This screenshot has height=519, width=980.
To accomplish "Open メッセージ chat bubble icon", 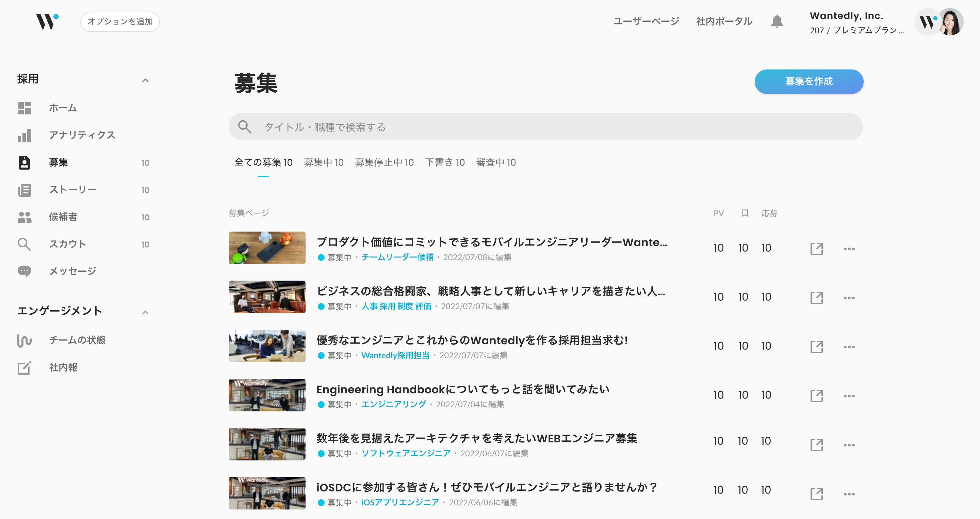I will pos(24,271).
